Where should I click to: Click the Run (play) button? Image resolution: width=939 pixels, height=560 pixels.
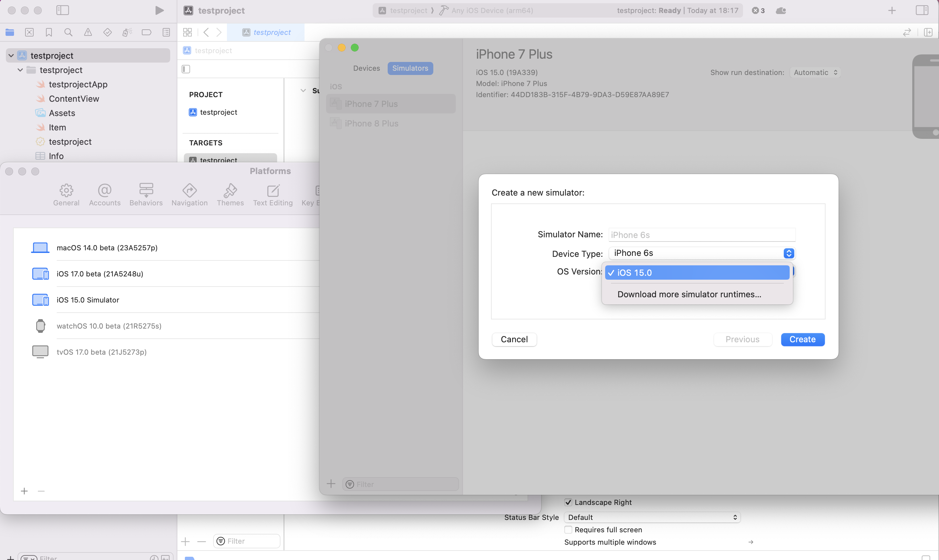click(x=159, y=10)
